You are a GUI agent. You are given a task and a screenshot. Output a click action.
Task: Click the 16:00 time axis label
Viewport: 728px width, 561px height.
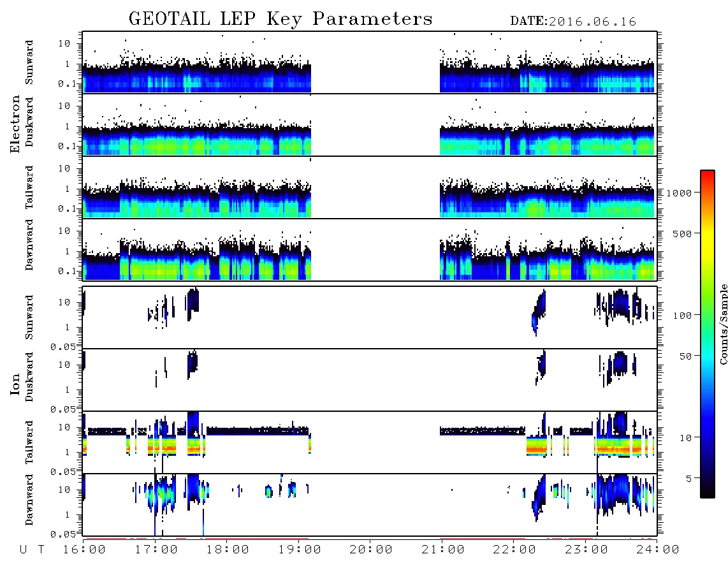click(84, 550)
